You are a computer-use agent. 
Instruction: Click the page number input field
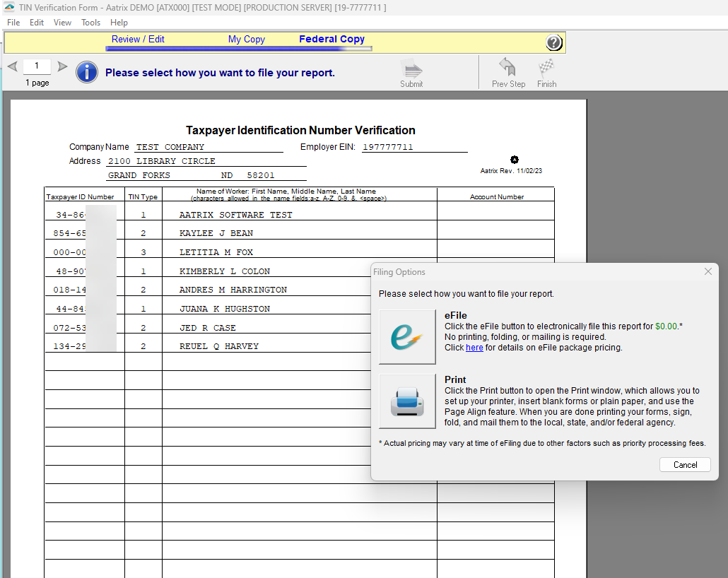[37, 66]
